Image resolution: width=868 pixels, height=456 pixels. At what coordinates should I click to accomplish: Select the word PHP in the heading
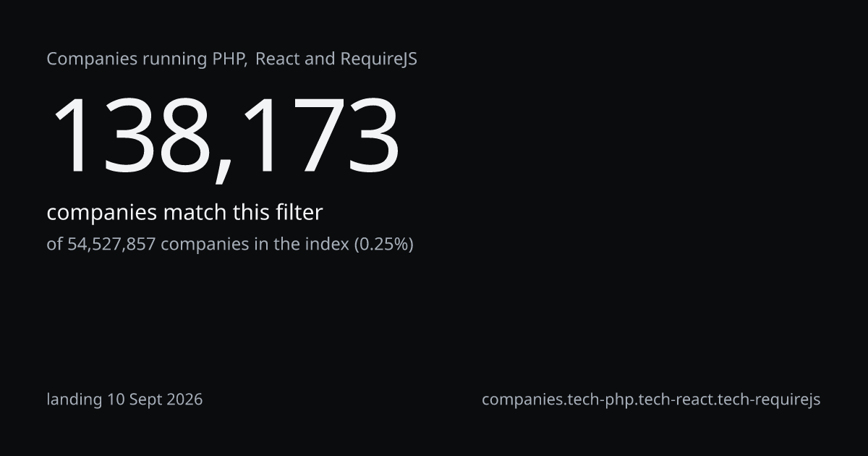(230, 59)
